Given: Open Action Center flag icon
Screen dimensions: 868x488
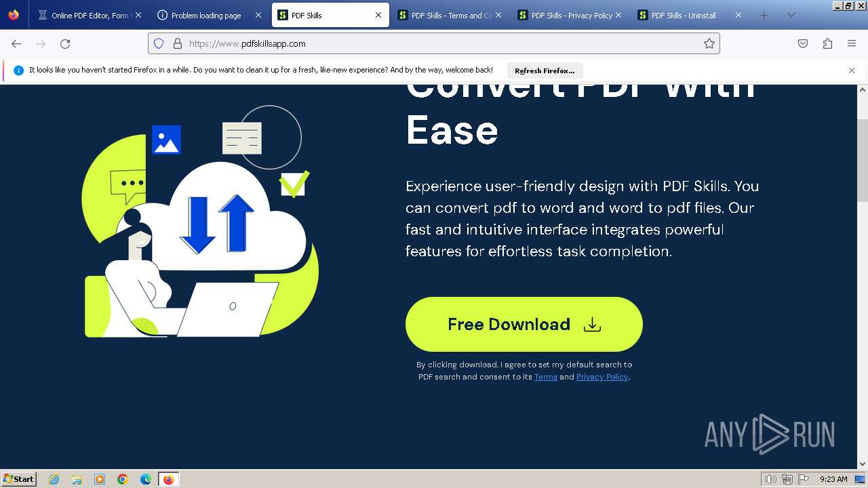Looking at the screenshot, I should [804, 479].
